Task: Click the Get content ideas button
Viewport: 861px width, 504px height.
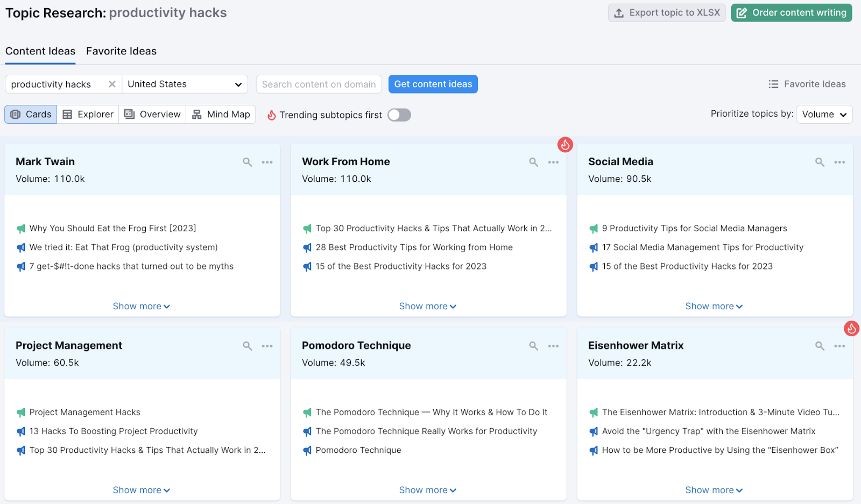Action: coord(433,84)
